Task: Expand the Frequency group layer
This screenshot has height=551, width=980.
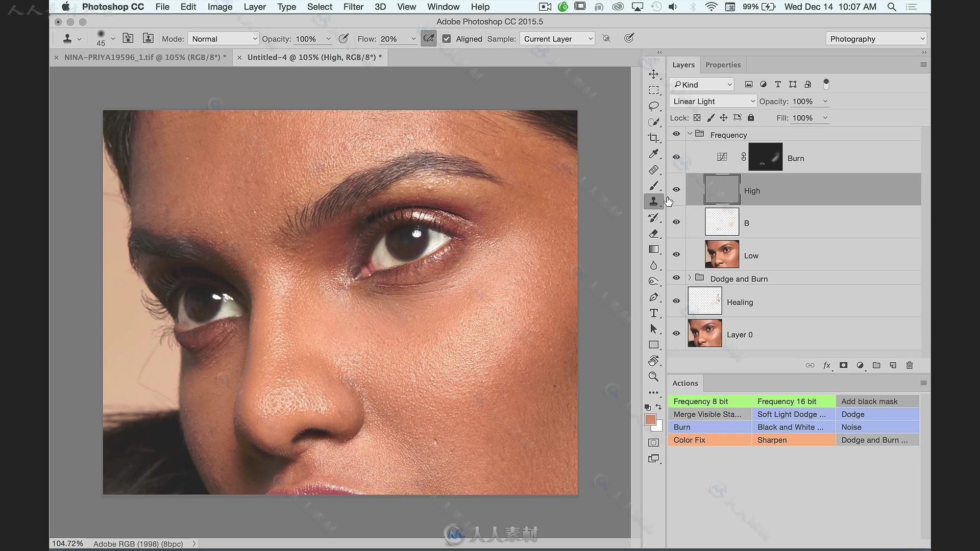Action: coord(689,135)
